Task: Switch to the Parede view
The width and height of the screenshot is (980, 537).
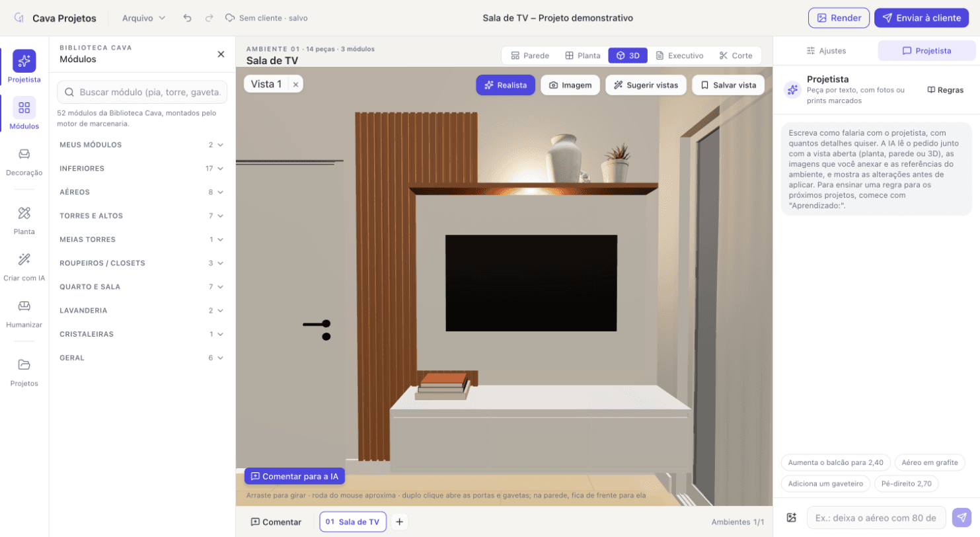Action: (530, 56)
